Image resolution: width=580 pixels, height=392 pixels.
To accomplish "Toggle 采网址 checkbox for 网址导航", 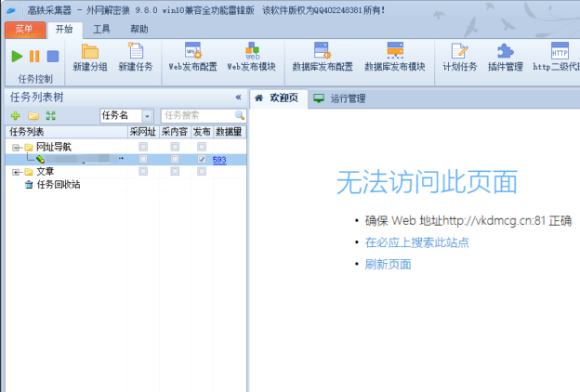I will [x=143, y=147].
